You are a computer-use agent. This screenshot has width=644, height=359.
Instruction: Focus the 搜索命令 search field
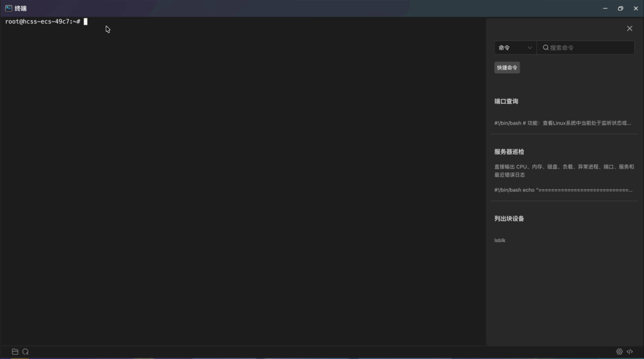click(586, 48)
